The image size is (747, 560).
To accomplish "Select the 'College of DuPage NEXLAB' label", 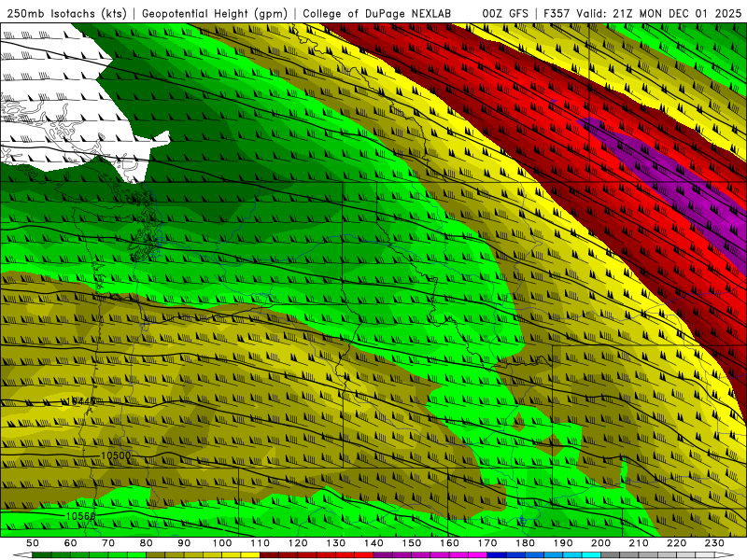I will [376, 13].
